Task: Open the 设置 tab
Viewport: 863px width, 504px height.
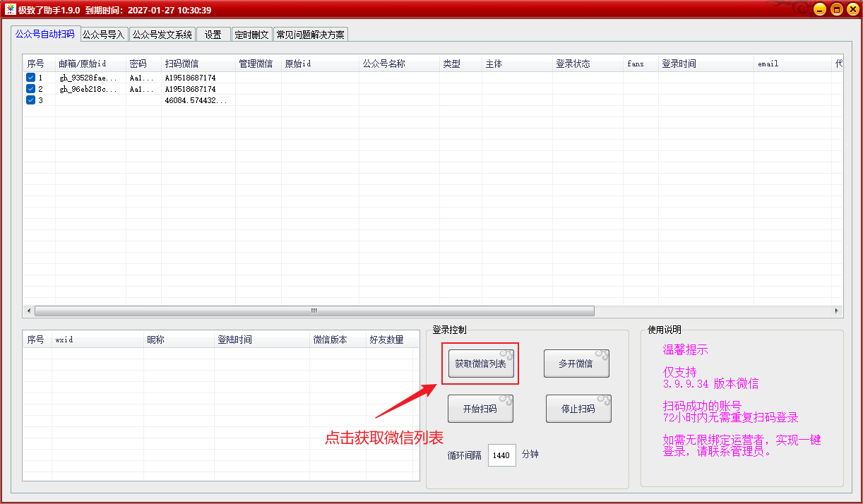Action: click(213, 35)
